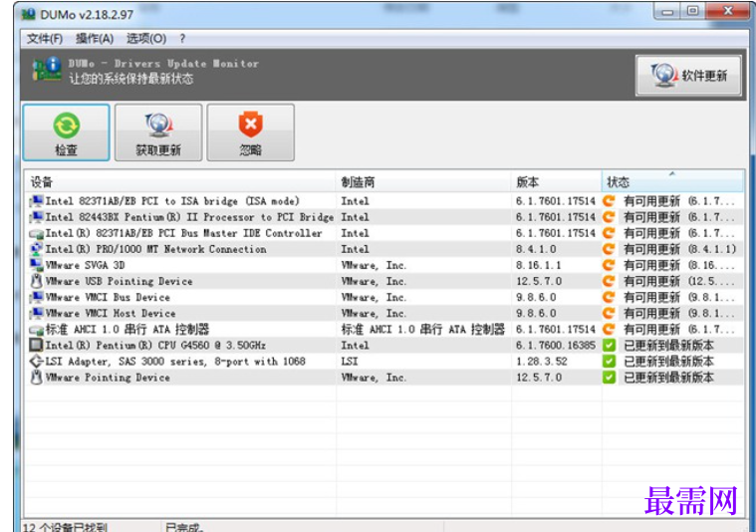Click mouse icon of VMware Pointing Device row
Image resolution: width=756 pixels, height=532 pixels.
[x=36, y=378]
